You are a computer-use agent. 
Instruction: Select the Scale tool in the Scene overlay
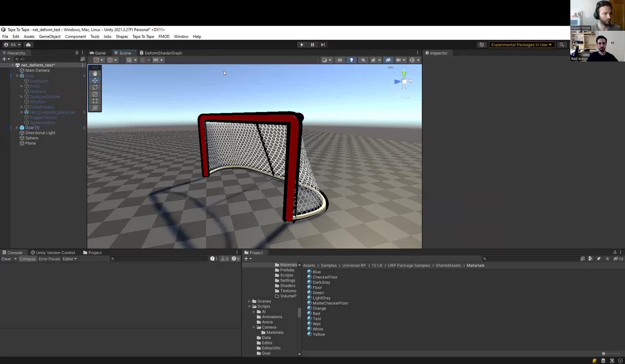pyautogui.click(x=95, y=94)
